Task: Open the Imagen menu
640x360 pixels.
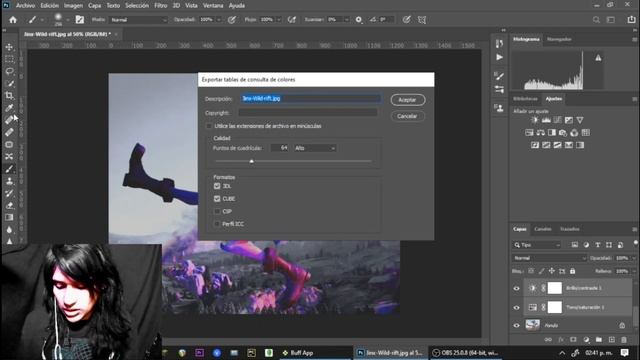Action: point(73,6)
